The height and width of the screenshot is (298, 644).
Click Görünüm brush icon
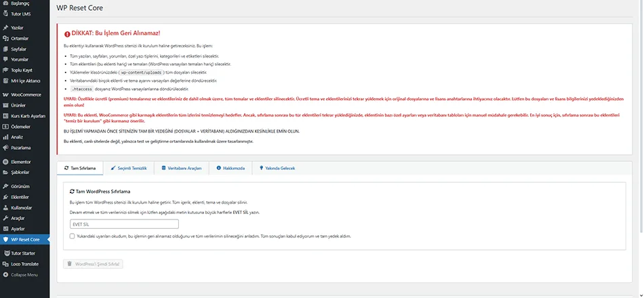[5, 186]
